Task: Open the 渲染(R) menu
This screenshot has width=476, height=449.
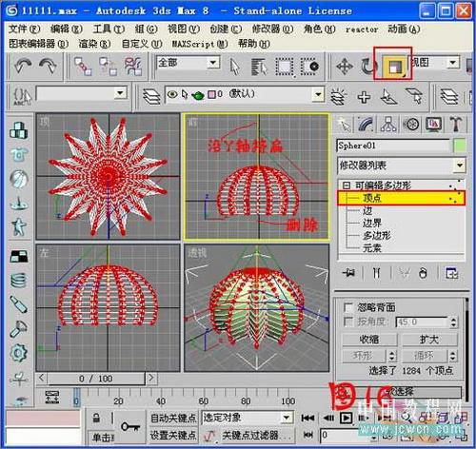Action: (x=94, y=44)
